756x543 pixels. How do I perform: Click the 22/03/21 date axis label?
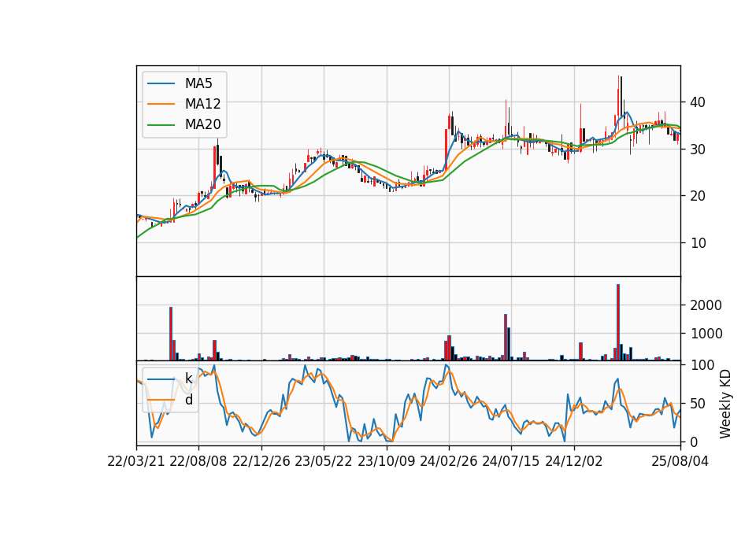coord(136,461)
